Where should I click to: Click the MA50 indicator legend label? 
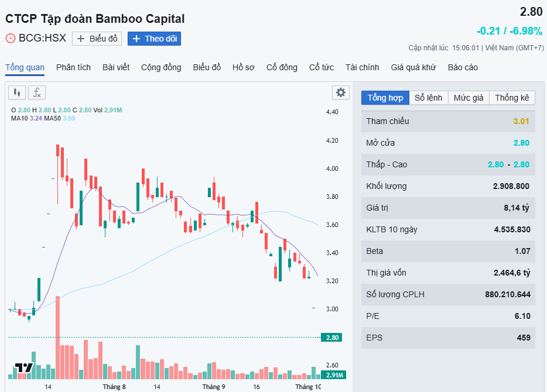[x=52, y=118]
